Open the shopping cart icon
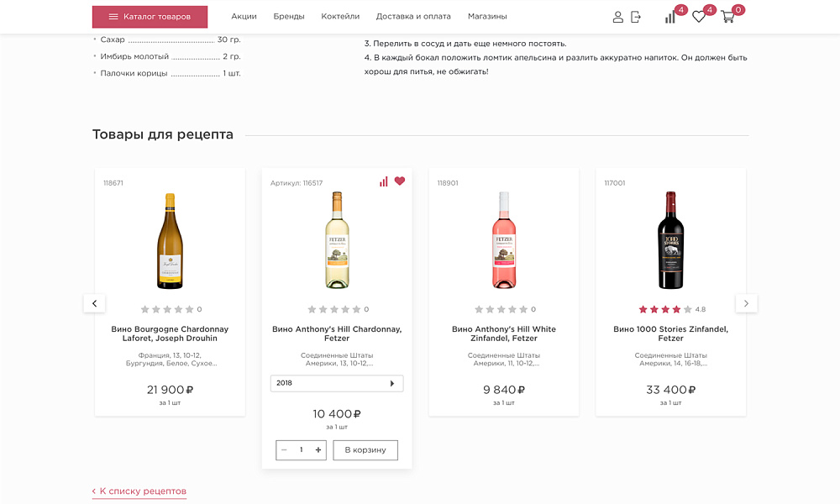Screen dimensions: 840x504 click(x=727, y=18)
